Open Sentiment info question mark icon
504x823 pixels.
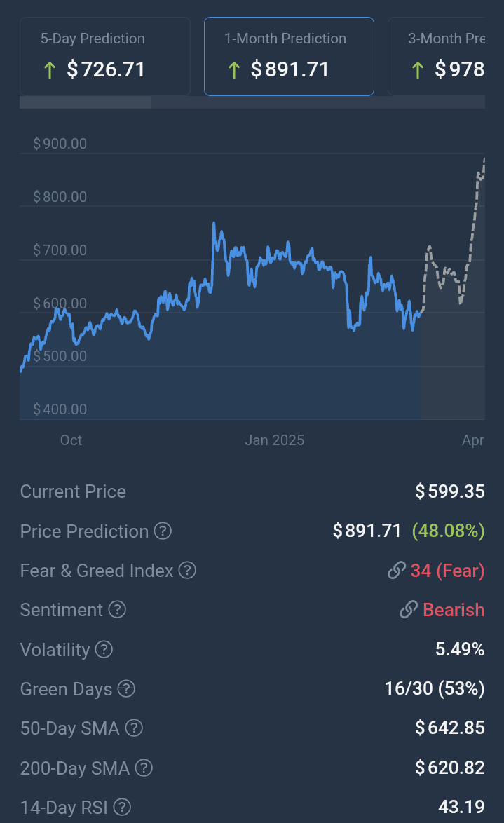coord(117,610)
